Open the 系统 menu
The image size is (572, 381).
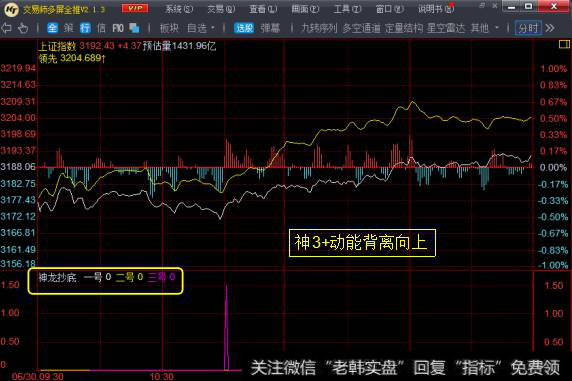pos(179,9)
